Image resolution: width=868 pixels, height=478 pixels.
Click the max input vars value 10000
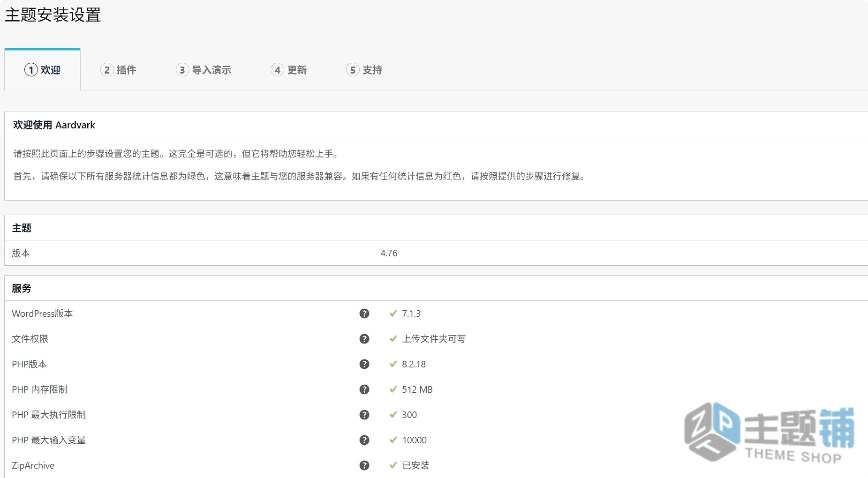[x=415, y=440]
